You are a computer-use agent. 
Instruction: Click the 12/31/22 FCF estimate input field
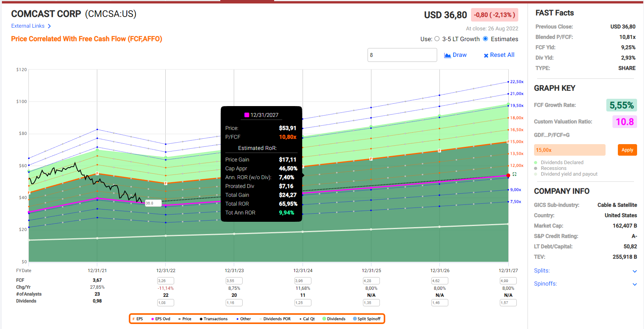click(x=166, y=281)
